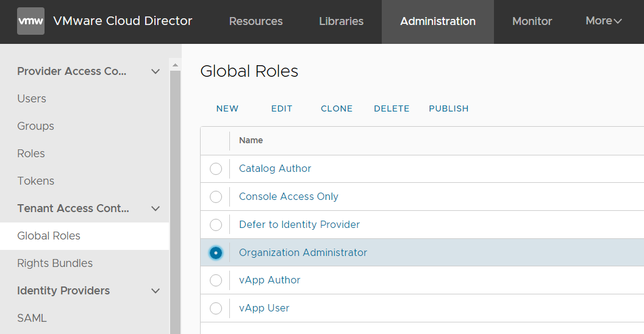This screenshot has height=334, width=644.
Task: Select the Defer to Identity Provider radio
Action: (216, 225)
